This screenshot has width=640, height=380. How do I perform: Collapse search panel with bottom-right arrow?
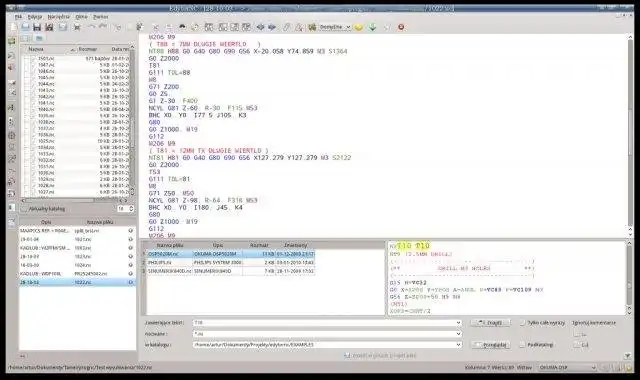pyautogui.click(x=627, y=356)
